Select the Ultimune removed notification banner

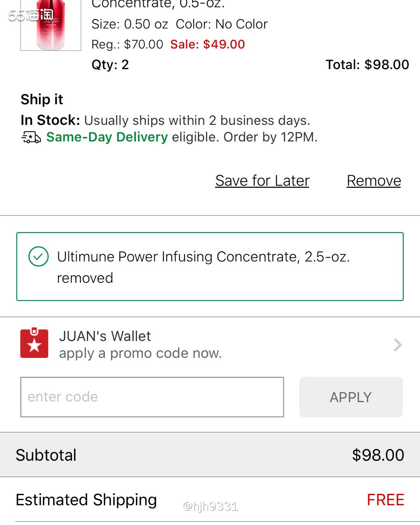(x=210, y=267)
